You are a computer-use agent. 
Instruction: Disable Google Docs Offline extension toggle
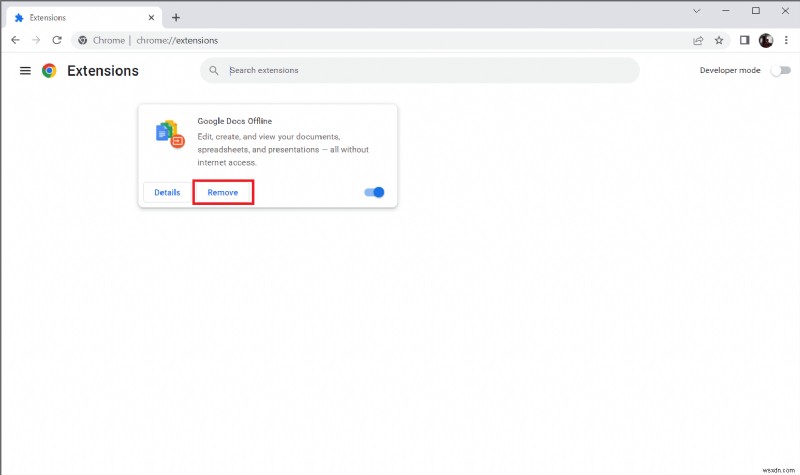pos(374,192)
